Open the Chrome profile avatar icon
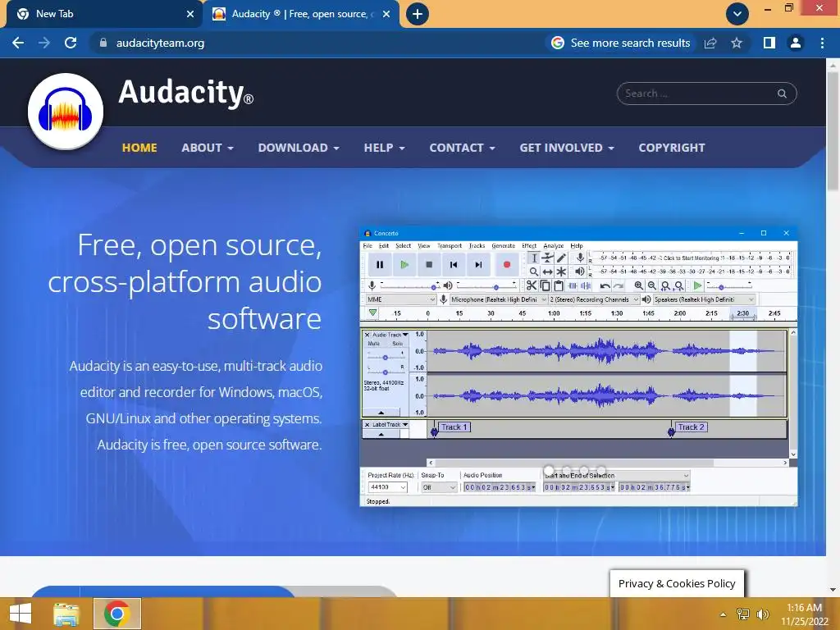This screenshot has height=630, width=840. click(796, 43)
